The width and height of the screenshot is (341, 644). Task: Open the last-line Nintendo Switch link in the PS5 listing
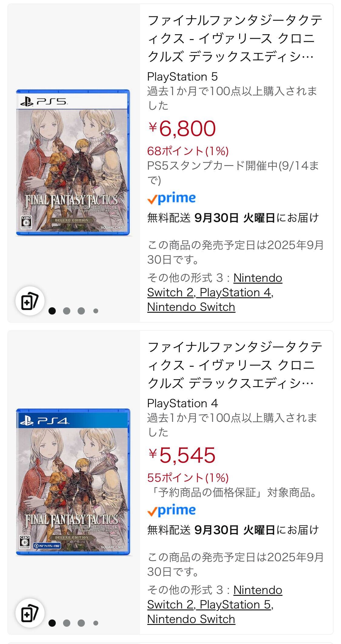191,307
